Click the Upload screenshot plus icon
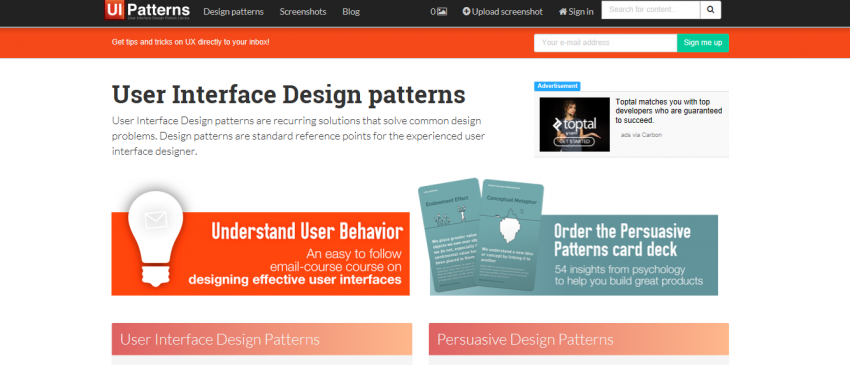Image resolution: width=850 pixels, height=365 pixels. 466,11
